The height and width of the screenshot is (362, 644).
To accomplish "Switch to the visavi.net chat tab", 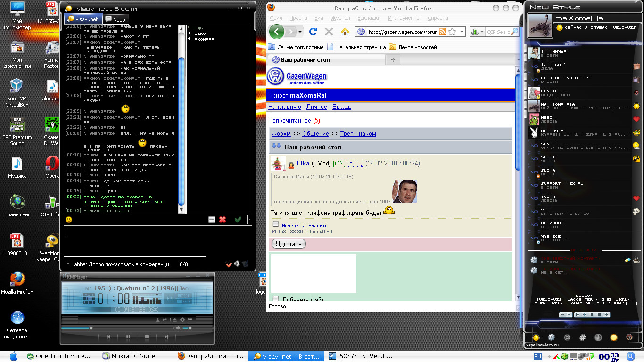I will [x=83, y=19].
